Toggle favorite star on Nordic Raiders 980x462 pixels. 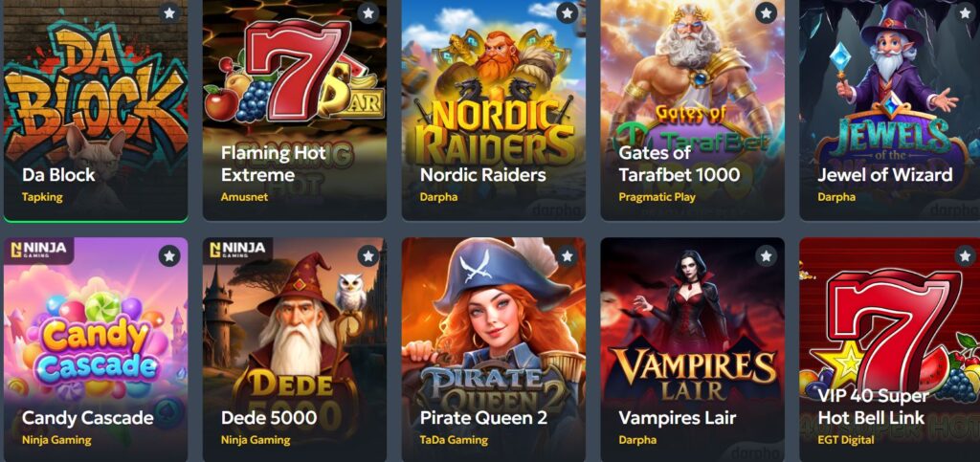[x=567, y=12]
